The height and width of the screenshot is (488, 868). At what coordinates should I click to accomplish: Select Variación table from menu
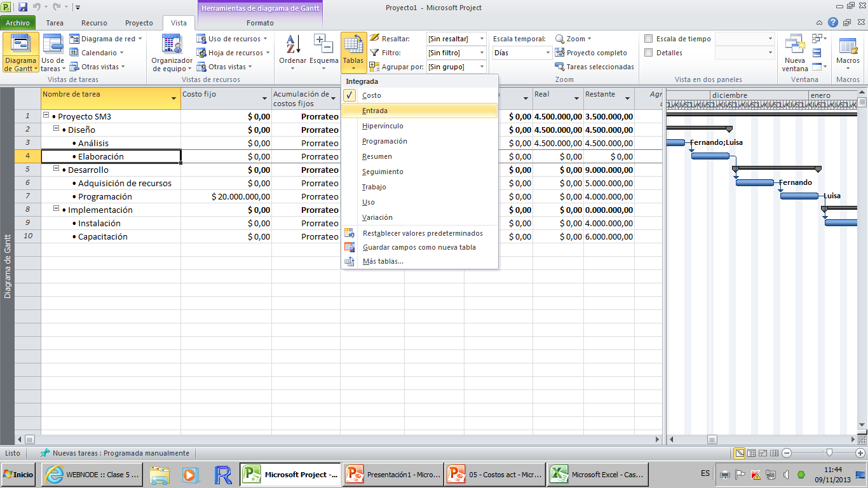419,217
